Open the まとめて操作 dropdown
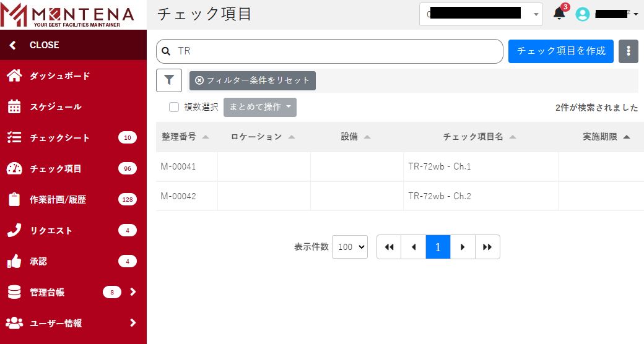Screen dimensions: 644x344 [x=259, y=107]
